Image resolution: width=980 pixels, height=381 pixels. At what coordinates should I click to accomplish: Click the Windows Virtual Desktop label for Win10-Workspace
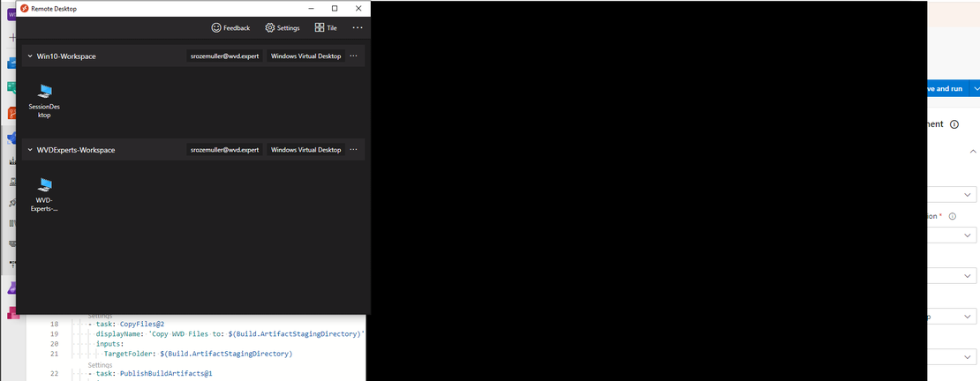305,56
